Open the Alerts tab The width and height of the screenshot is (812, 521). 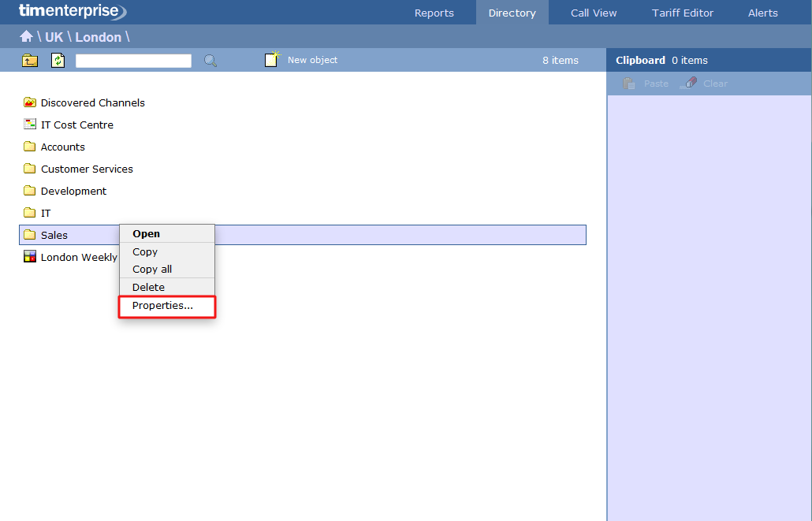(x=762, y=13)
